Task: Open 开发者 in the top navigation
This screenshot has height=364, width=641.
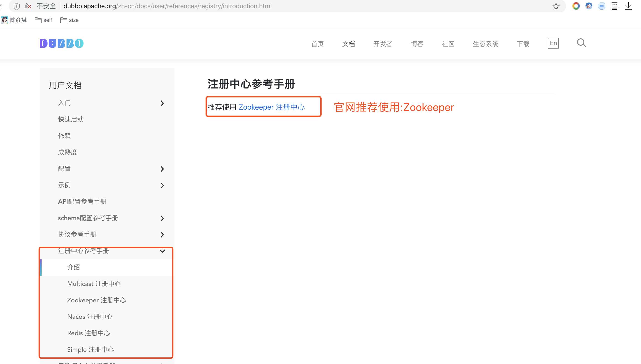Action: 383,44
